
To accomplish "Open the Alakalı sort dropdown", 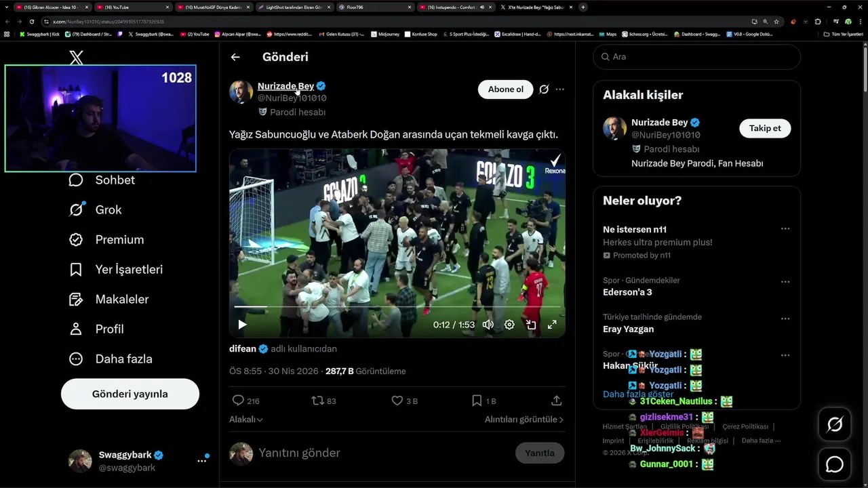I will coord(246,420).
